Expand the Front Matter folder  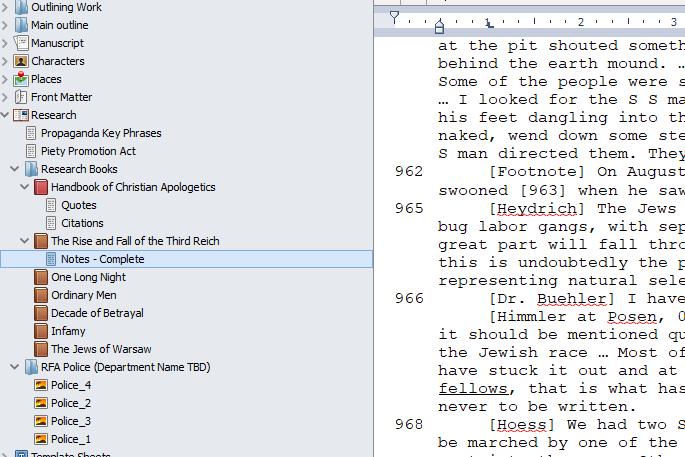pyautogui.click(x=6, y=97)
